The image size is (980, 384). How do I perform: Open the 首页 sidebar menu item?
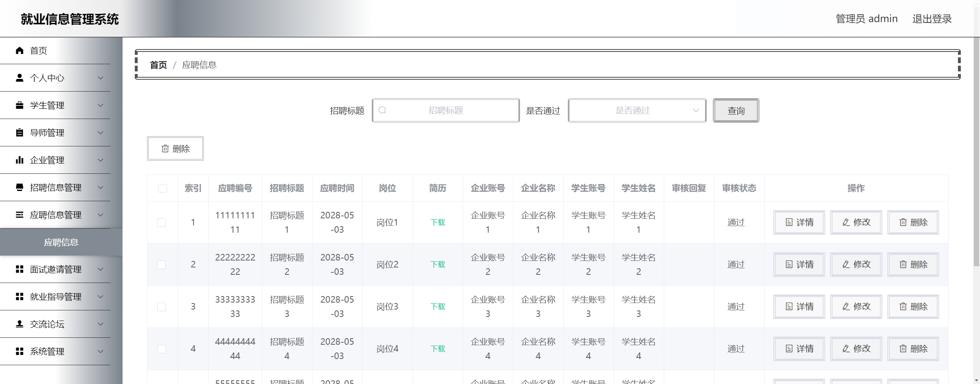[55, 50]
